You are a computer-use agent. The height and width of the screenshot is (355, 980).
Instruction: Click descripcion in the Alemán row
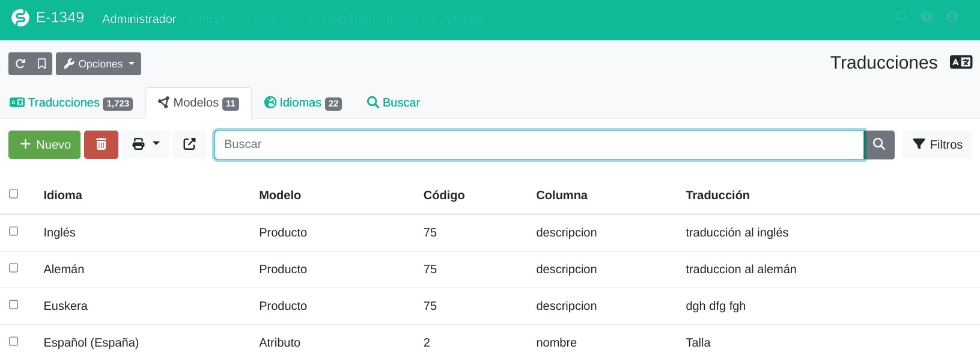(x=567, y=270)
